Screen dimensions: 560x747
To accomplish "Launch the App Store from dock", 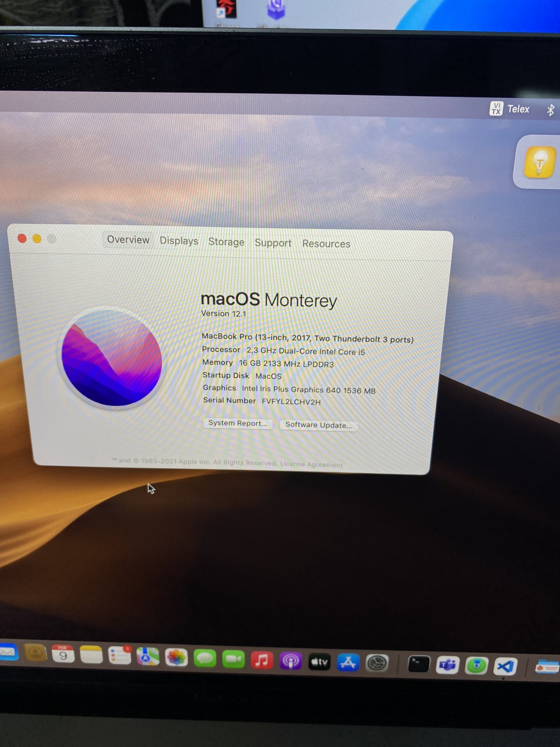I will coord(348,663).
